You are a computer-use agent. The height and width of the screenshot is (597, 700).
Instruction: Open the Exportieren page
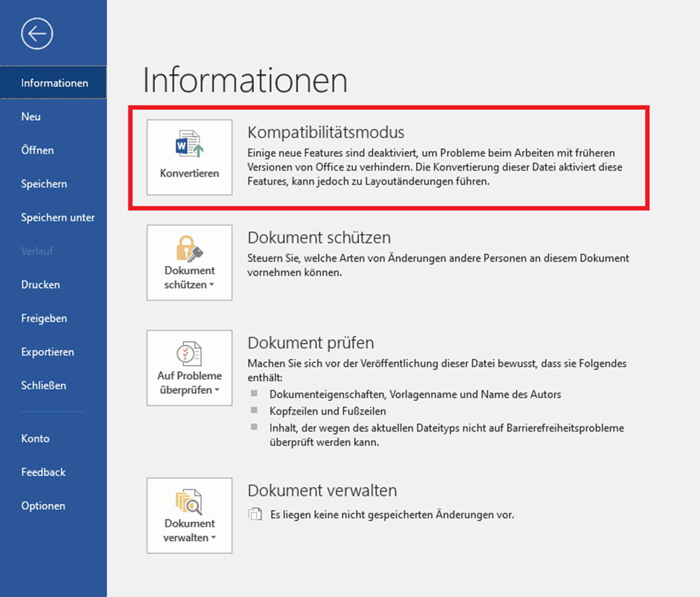point(47,352)
